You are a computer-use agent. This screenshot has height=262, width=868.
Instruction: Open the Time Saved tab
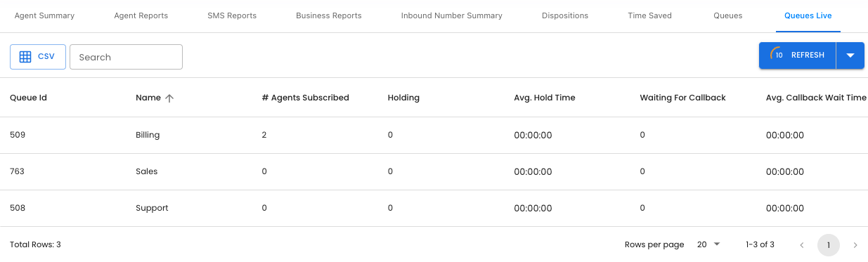click(x=649, y=15)
